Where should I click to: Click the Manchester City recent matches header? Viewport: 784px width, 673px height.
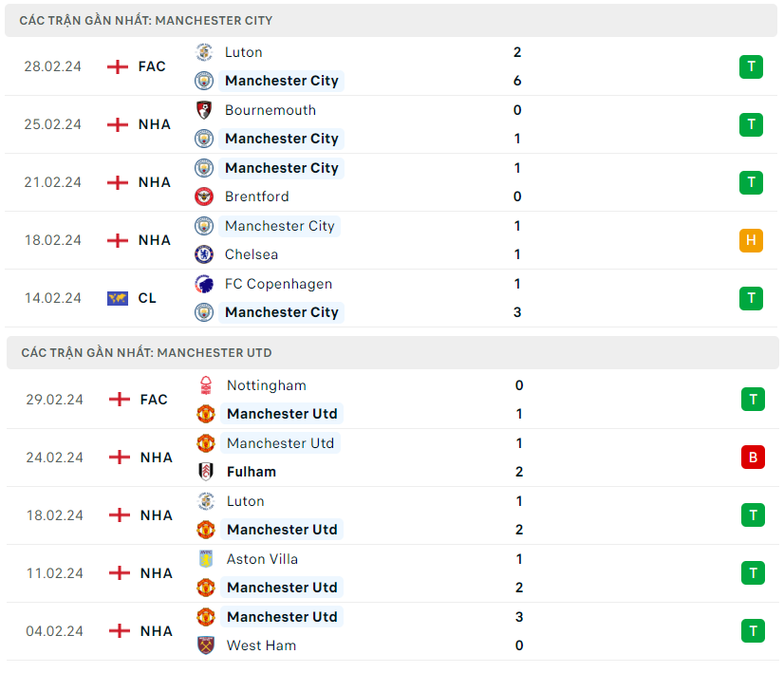[x=146, y=20]
